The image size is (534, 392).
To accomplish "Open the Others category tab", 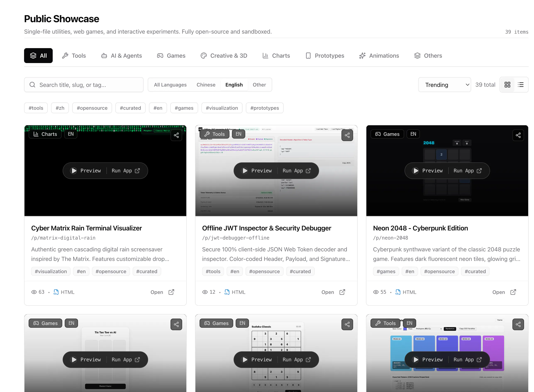I will click(428, 56).
